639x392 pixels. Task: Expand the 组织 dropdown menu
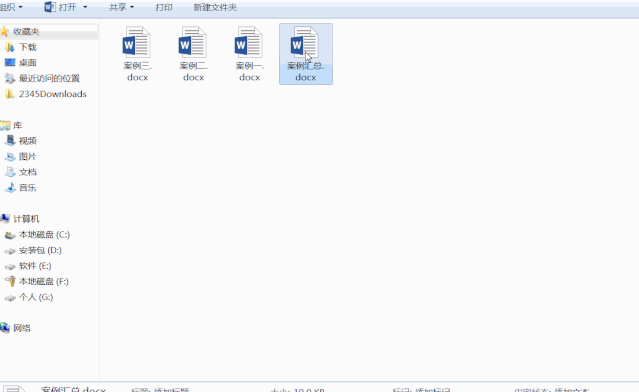point(11,7)
